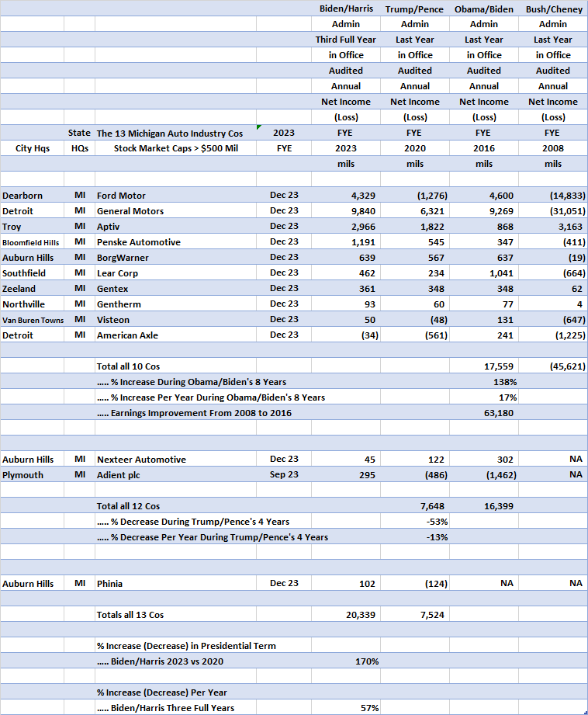This screenshot has width=588, height=715.
Task: Select the Obama/Biden column header
Action: (484, 9)
